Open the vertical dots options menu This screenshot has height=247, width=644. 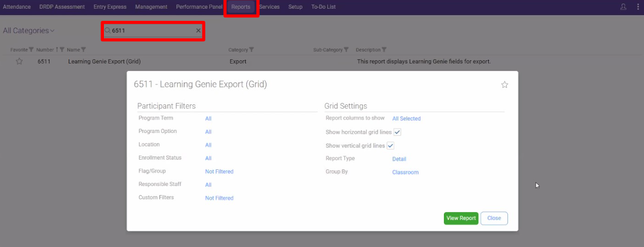(x=638, y=7)
